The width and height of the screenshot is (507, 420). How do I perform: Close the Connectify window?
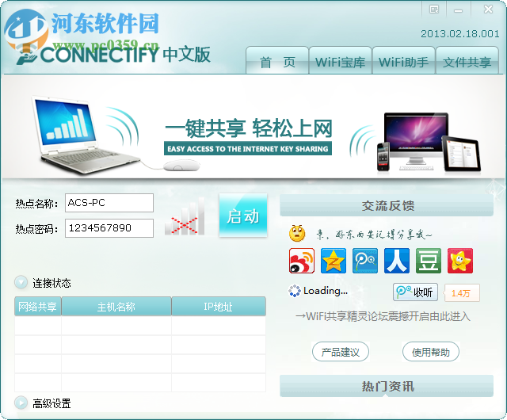[488, 10]
